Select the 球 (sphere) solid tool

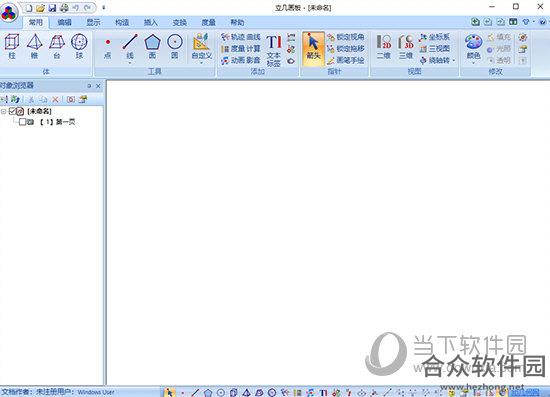[79, 46]
